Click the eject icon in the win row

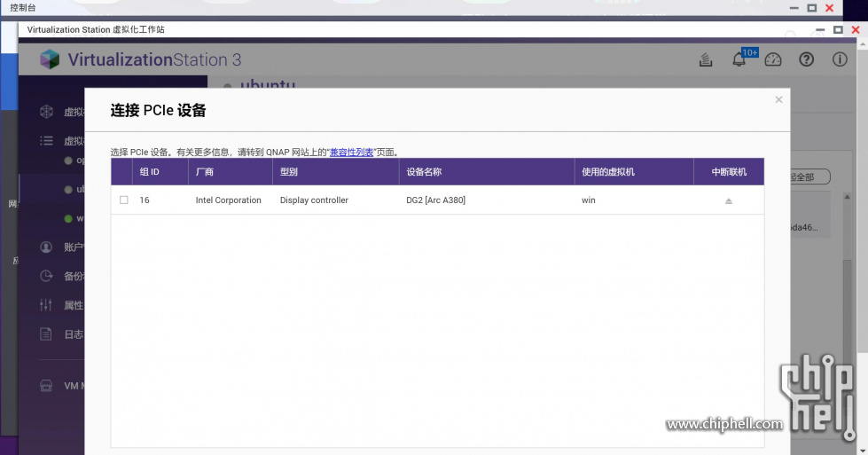(x=729, y=201)
